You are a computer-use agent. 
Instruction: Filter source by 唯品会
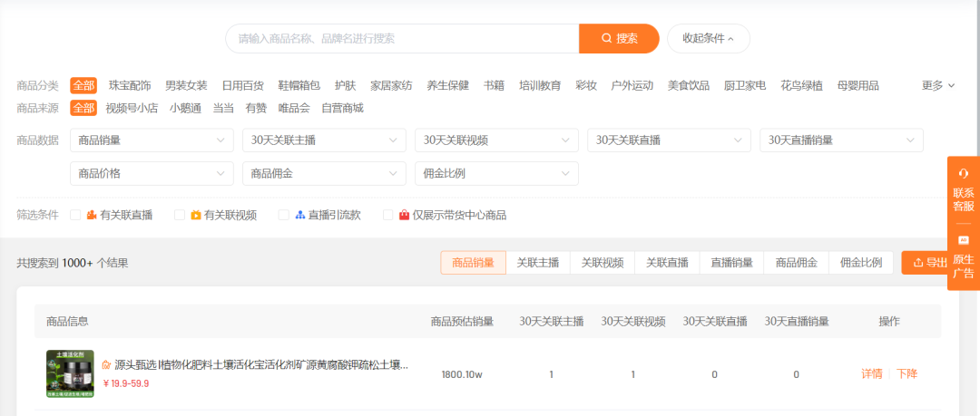(x=294, y=108)
